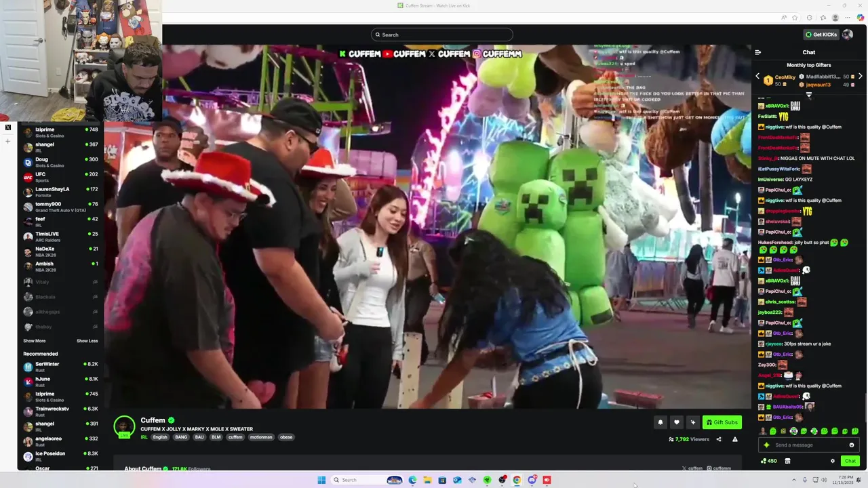Open the channel points shop icon

pyautogui.click(x=787, y=461)
